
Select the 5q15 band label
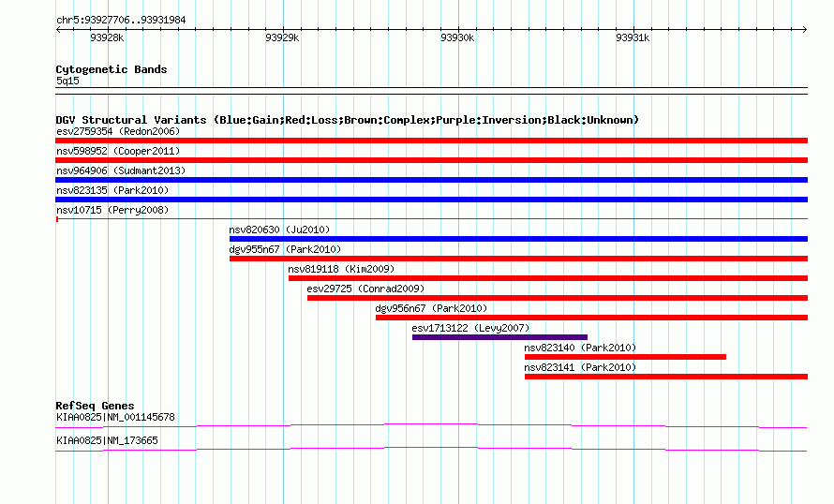click(67, 81)
